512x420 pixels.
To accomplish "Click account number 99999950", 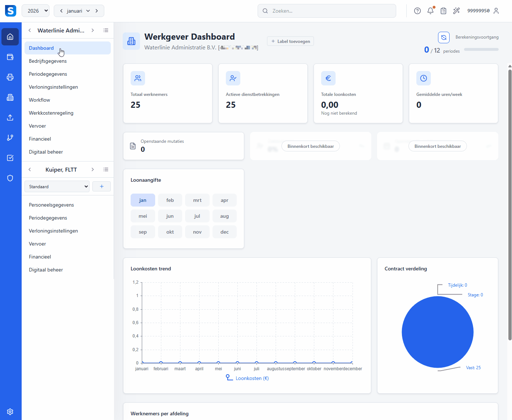I will click(x=478, y=11).
